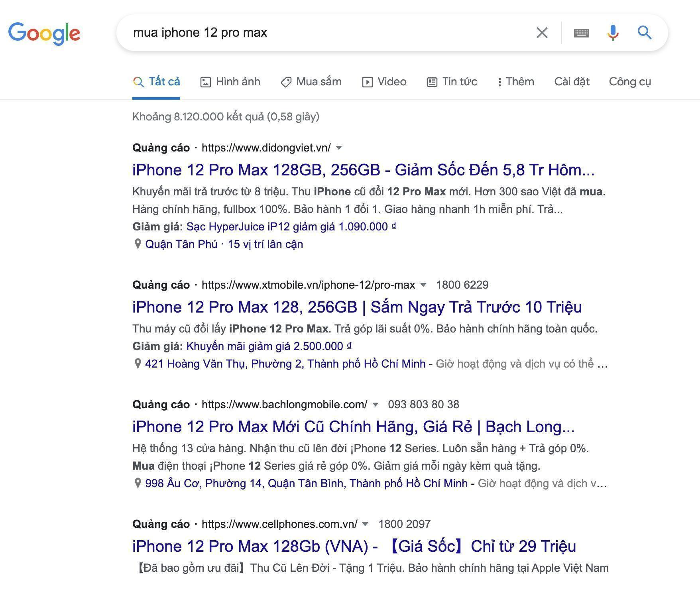Screen dimensions: 700x598
Task: Open Cài đặt settings
Action: click(572, 82)
